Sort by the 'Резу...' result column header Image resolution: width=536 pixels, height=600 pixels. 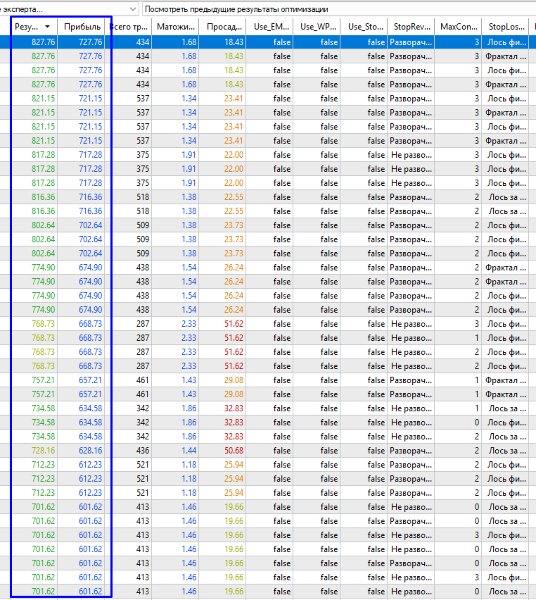(34, 27)
